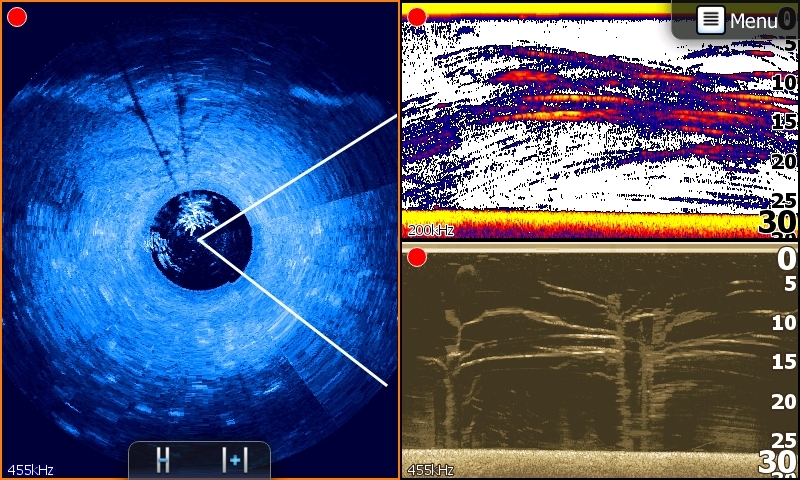
Task: Click depth mark 30 in 200kHz panel
Action: [778, 221]
